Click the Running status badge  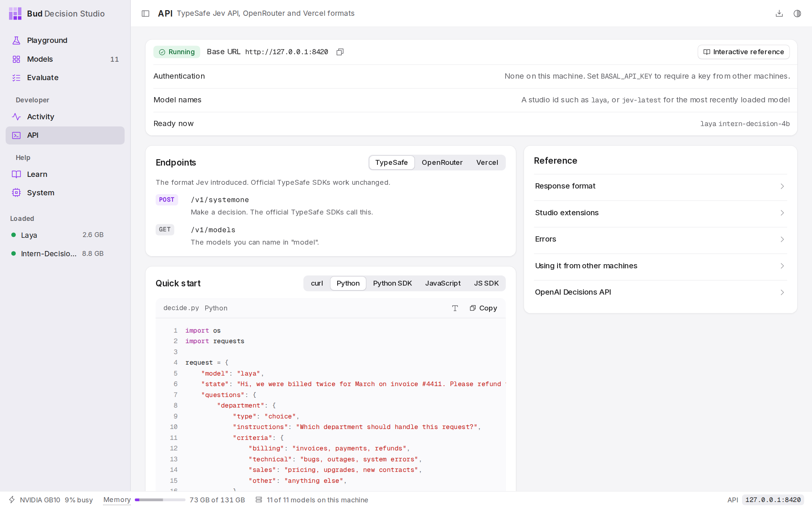coord(177,52)
